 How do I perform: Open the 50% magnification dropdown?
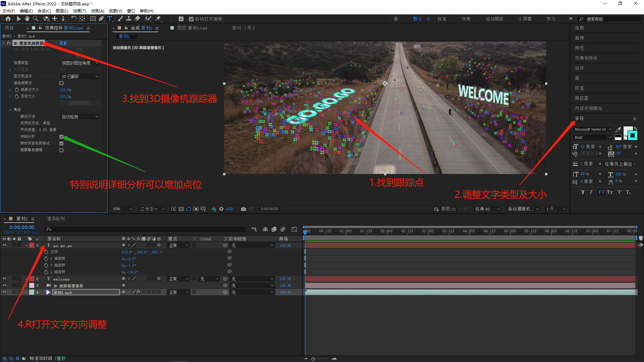click(x=123, y=209)
